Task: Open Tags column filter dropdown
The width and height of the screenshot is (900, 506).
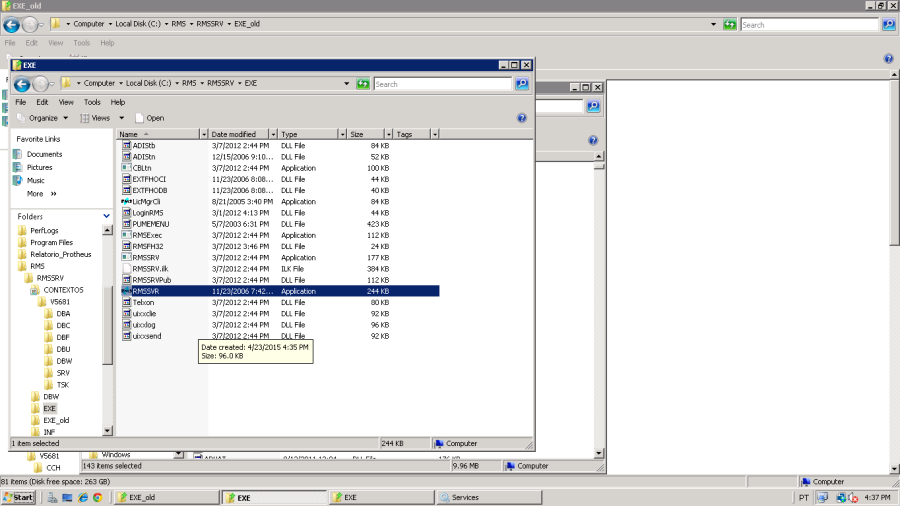Action: click(x=435, y=134)
